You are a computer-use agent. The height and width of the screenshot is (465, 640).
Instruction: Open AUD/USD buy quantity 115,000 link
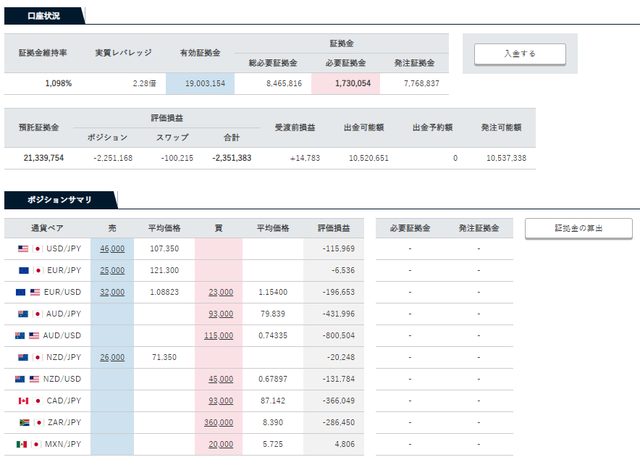click(x=219, y=336)
